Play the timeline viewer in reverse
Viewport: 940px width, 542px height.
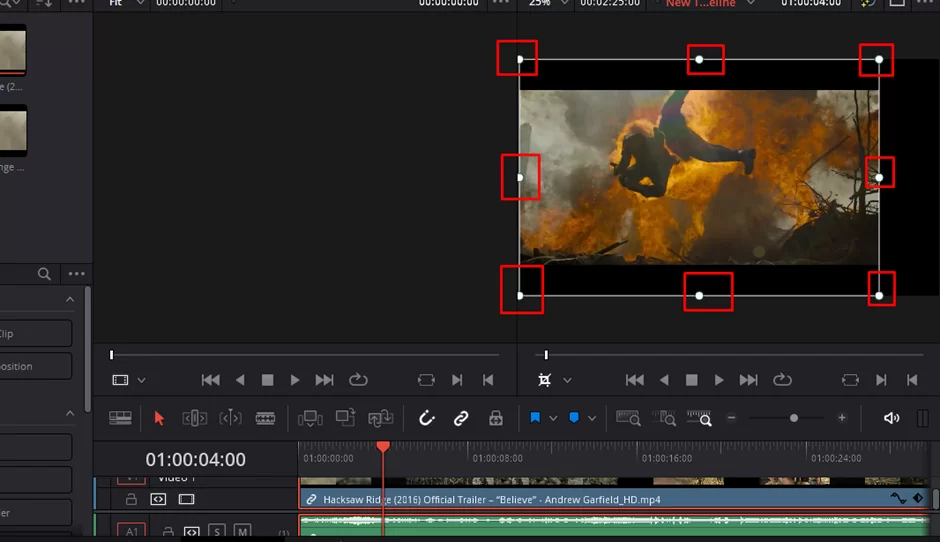[x=664, y=380]
